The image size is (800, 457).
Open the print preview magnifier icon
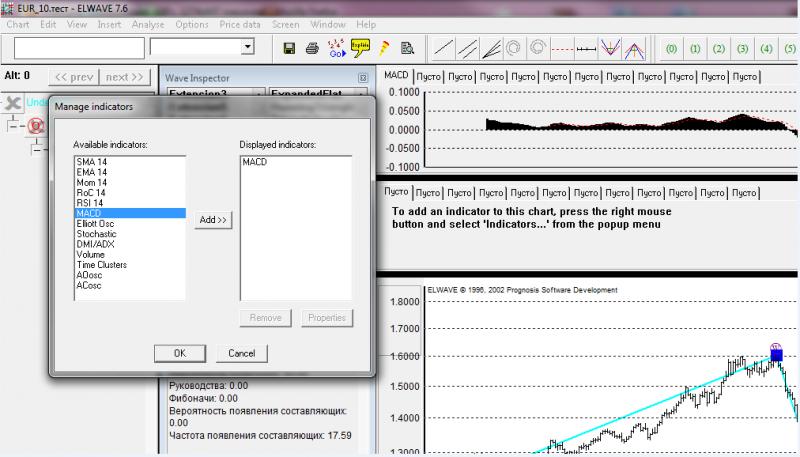tap(407, 48)
